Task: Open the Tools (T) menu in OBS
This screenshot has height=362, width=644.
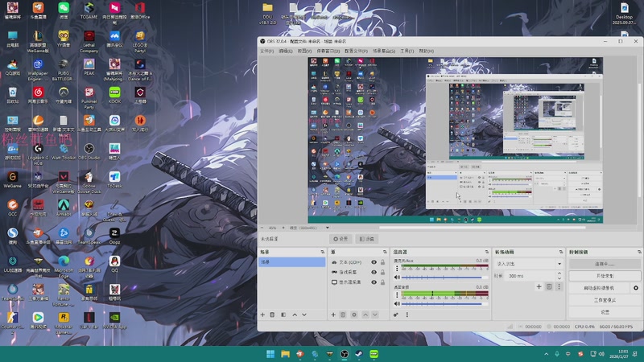Action: 407,51
